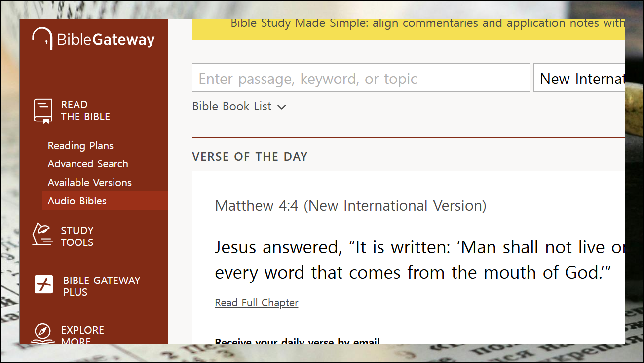644x363 pixels.
Task: Click the Explore More compass icon
Action: pos(43,334)
